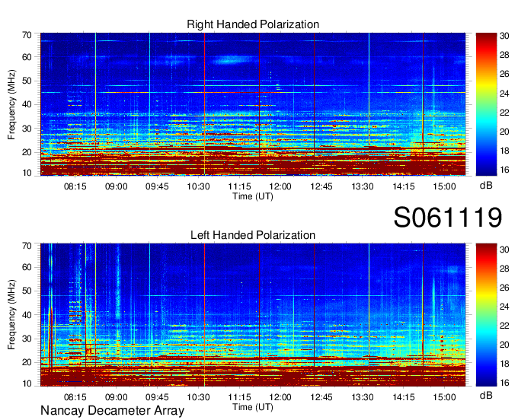518x420 pixels.
Task: Click the 22 value on bottom color bar scale
Action: click(504, 326)
